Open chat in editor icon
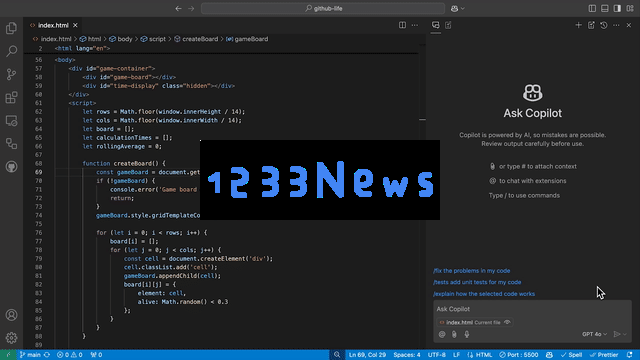This screenshot has height=360, width=640. (x=591, y=25)
